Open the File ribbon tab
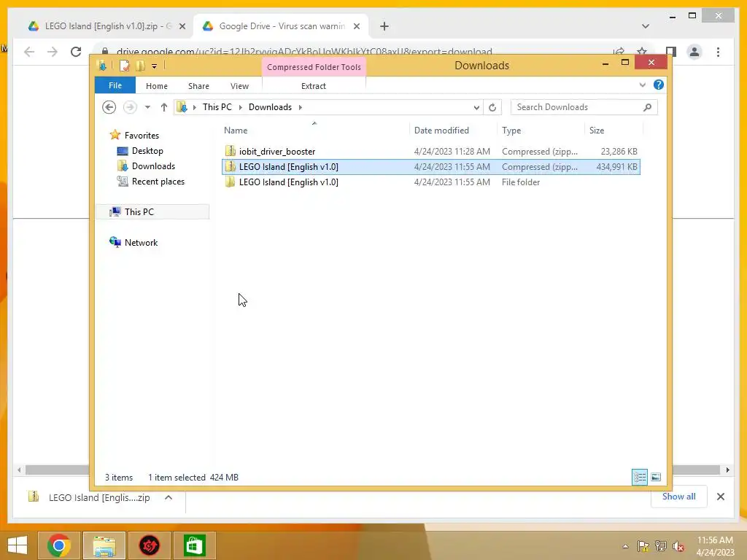This screenshot has height=560, width=747. tap(115, 85)
